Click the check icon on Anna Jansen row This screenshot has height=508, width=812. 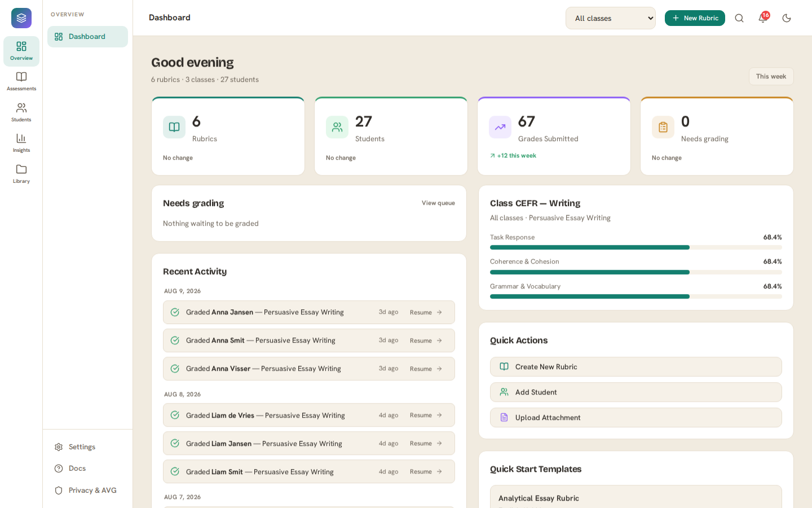[175, 312]
